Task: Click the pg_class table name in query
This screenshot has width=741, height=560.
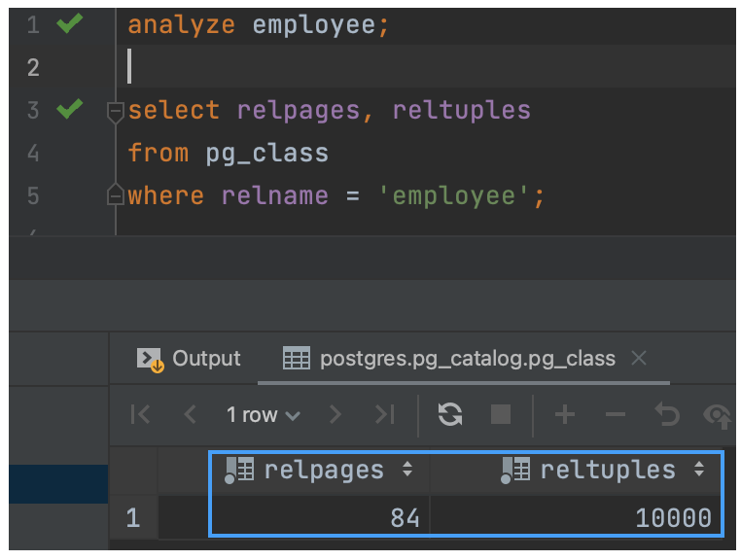Action: [267, 154]
